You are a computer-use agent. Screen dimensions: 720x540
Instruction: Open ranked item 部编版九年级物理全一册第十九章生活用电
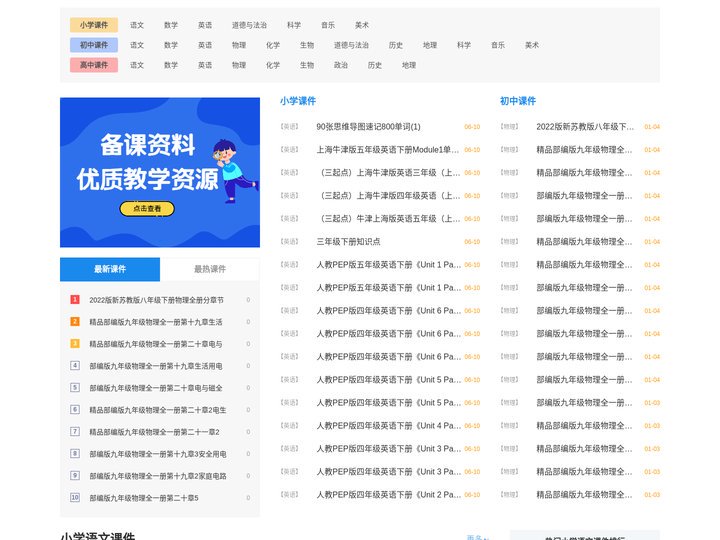[x=156, y=366]
